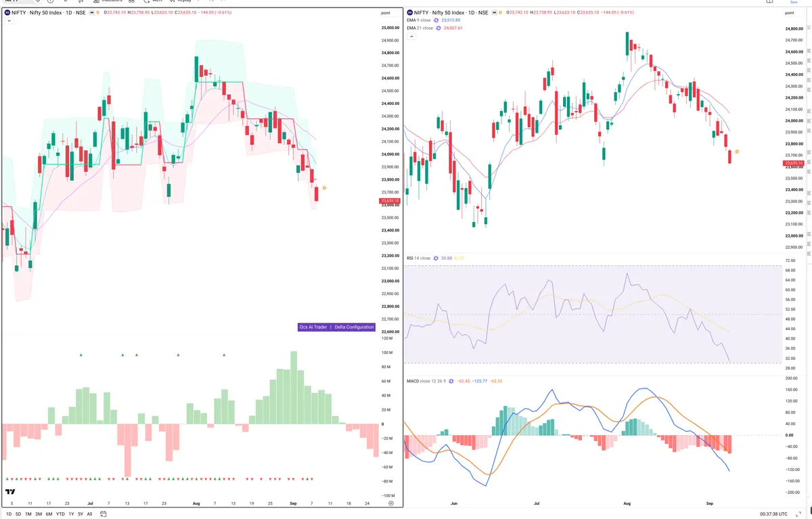Click the market status icon in right legend
The width and height of the screenshot is (812, 519).
[493, 12]
